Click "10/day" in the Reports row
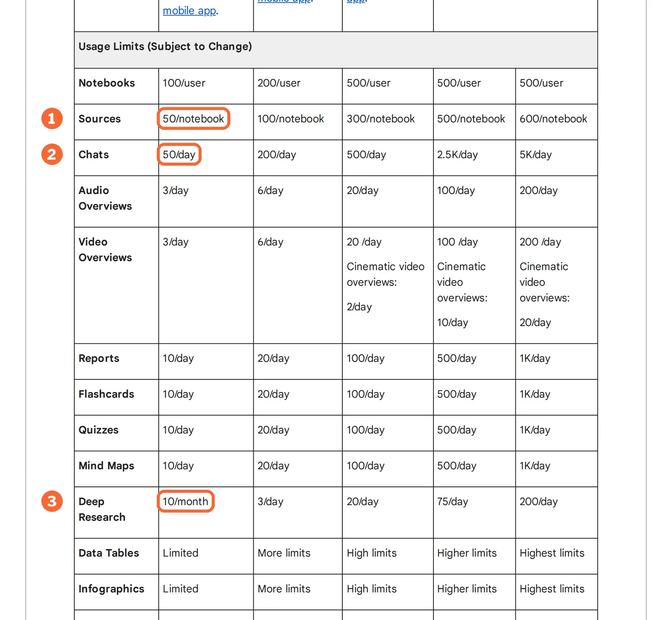 coord(178,358)
